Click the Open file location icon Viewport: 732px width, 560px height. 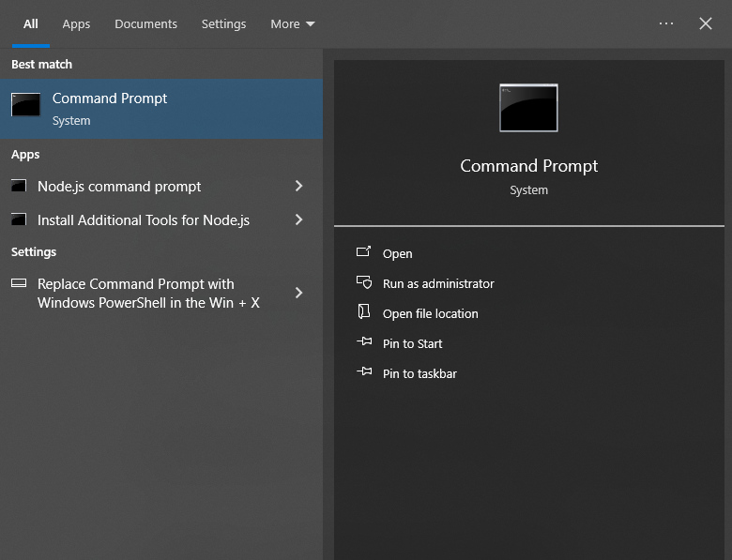364,313
